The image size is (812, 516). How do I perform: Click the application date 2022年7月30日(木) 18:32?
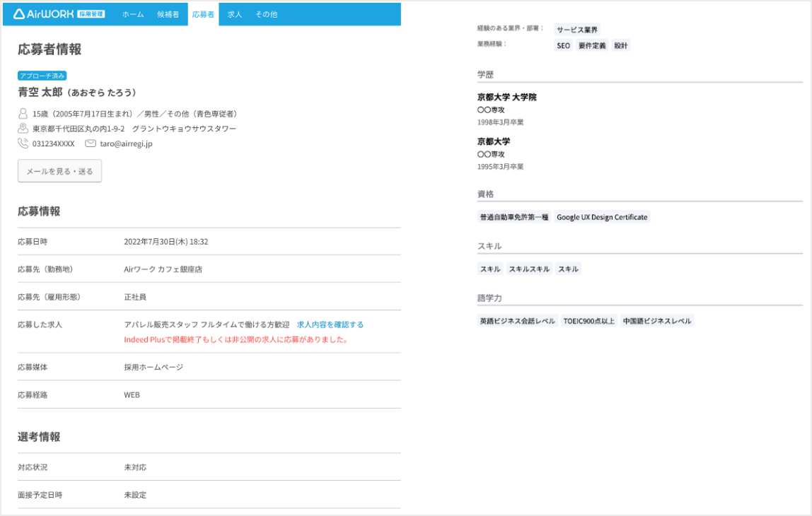pyautogui.click(x=166, y=242)
